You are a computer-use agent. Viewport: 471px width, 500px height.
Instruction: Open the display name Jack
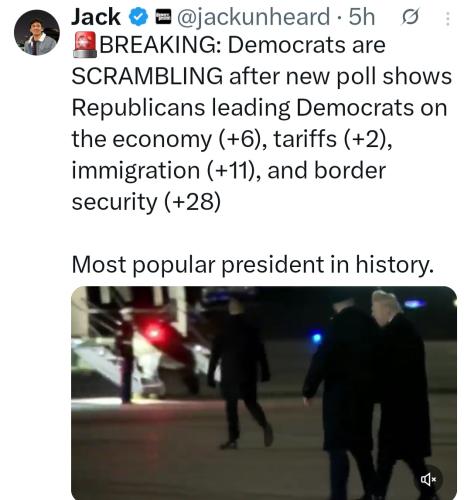click(96, 17)
